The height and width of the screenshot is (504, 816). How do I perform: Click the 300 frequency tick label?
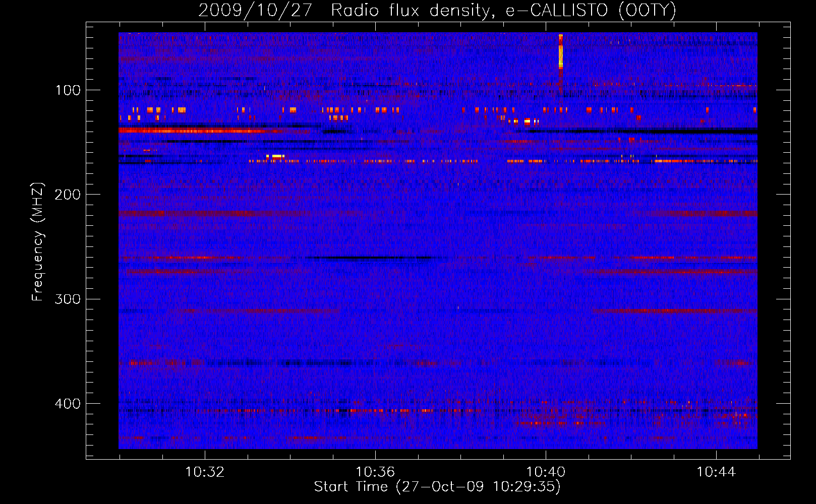68,299
